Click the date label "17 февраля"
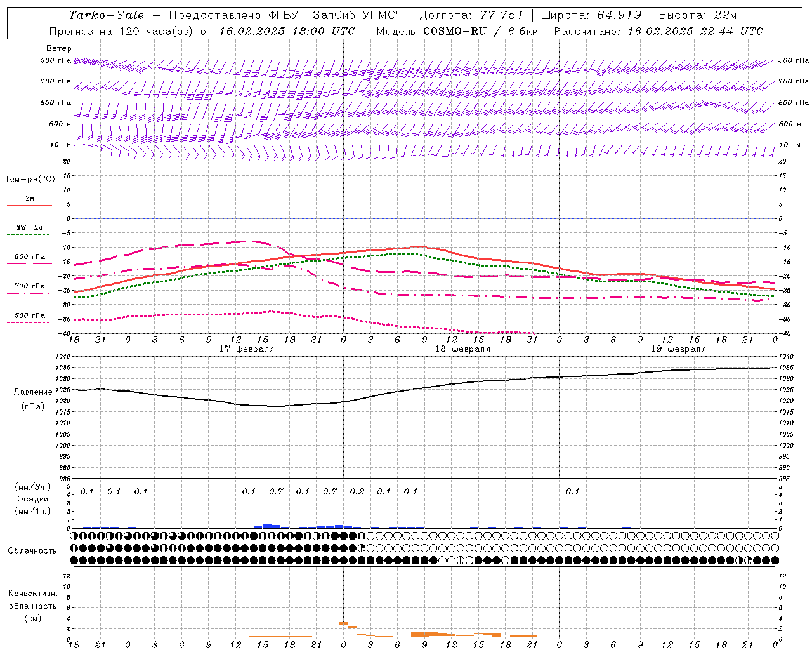The height and width of the screenshot is (650, 812). (x=247, y=349)
